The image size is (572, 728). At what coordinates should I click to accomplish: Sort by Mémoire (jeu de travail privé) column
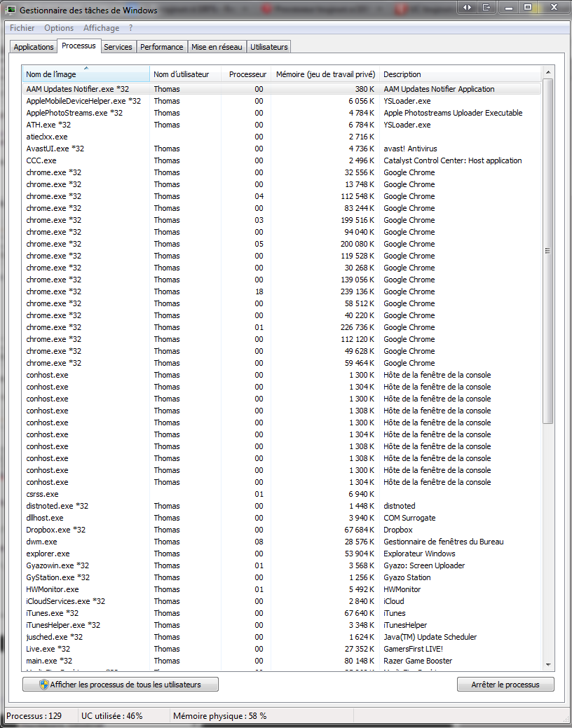[x=325, y=74]
